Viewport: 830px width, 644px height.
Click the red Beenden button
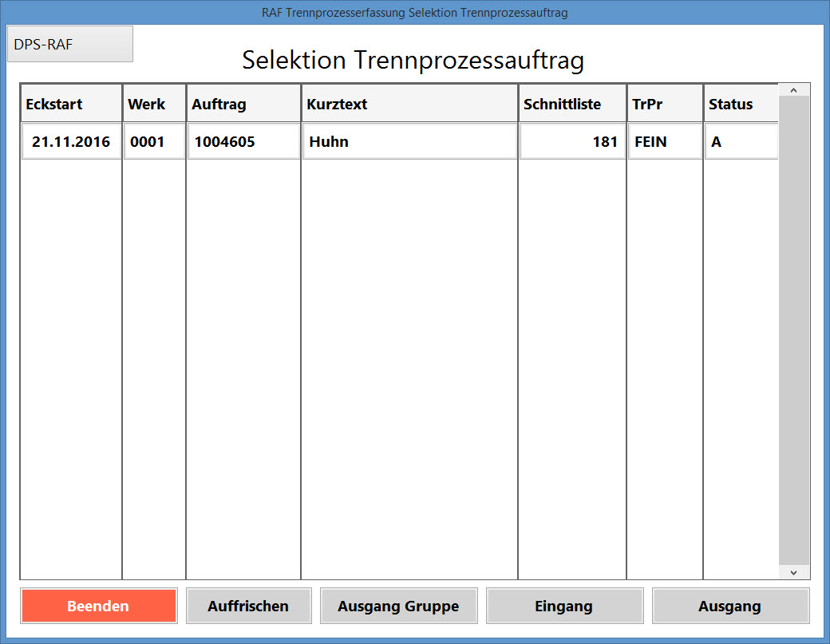pos(98,606)
